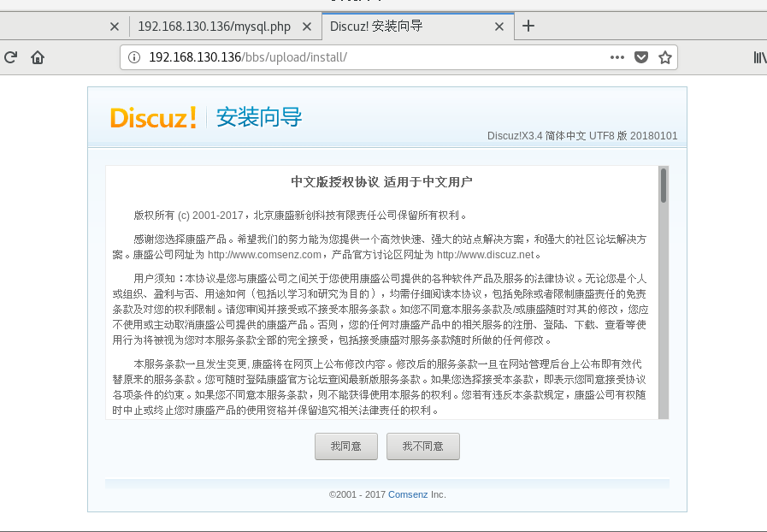The image size is (767, 532).
Task: Click the license agreement scrollbar thumb
Action: (664, 185)
